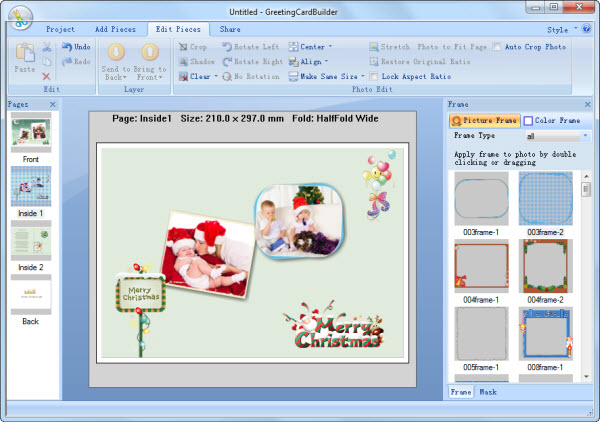600x422 pixels.
Task: Select the red Merry Christmas text clipart
Action: (x=333, y=325)
